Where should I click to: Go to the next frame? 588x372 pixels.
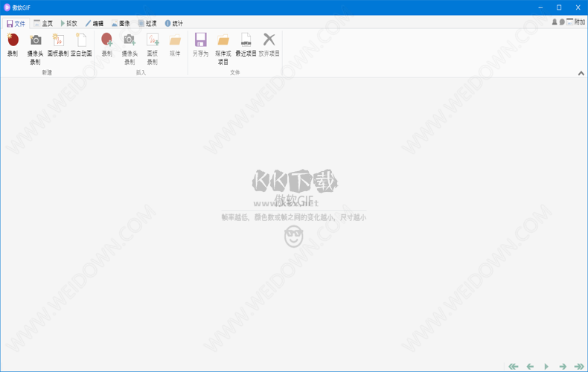coord(563,366)
